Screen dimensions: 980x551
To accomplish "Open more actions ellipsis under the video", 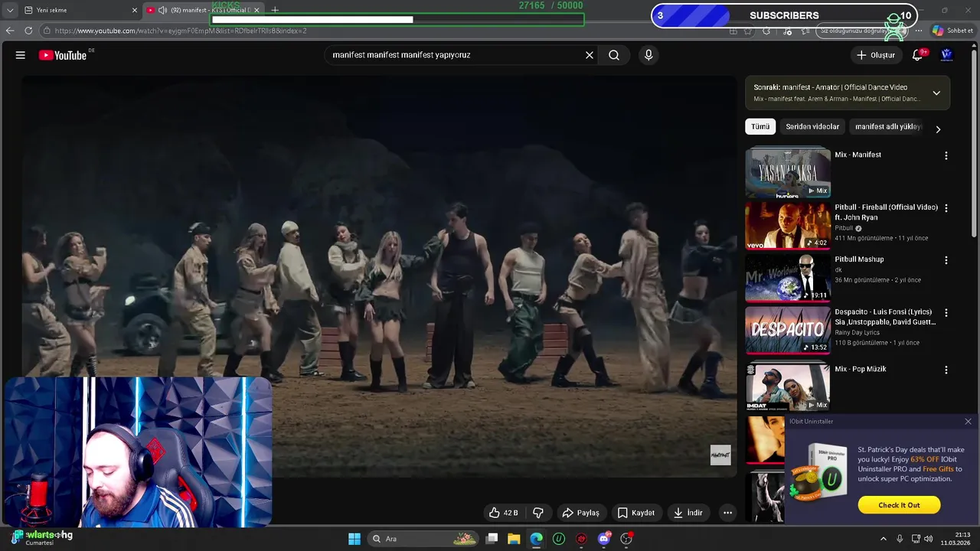I will pos(728,513).
